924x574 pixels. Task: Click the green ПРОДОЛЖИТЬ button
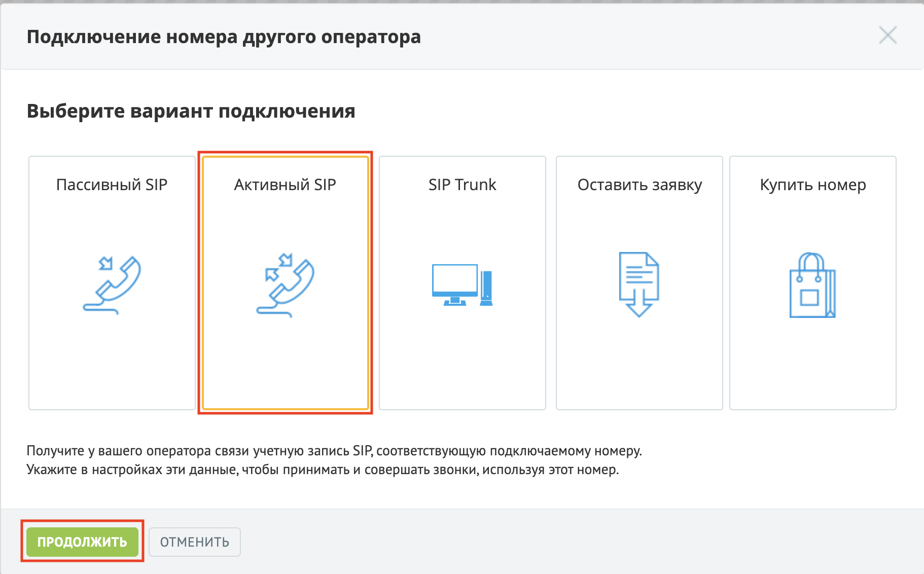(x=82, y=542)
